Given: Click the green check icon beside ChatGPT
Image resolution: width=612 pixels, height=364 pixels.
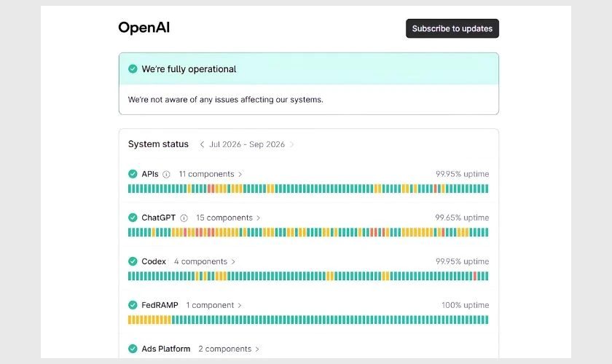Looking at the screenshot, I should pyautogui.click(x=133, y=218).
